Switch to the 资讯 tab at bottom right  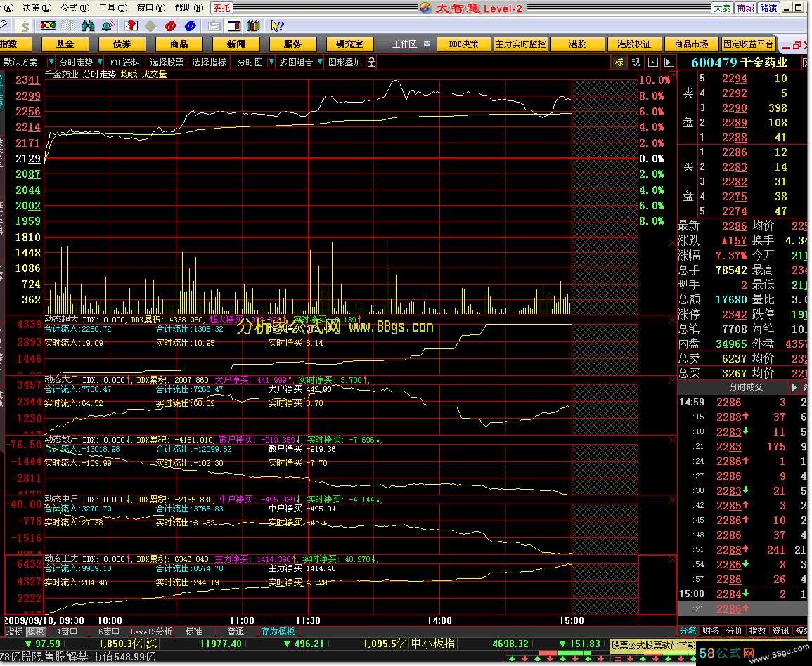780,631
